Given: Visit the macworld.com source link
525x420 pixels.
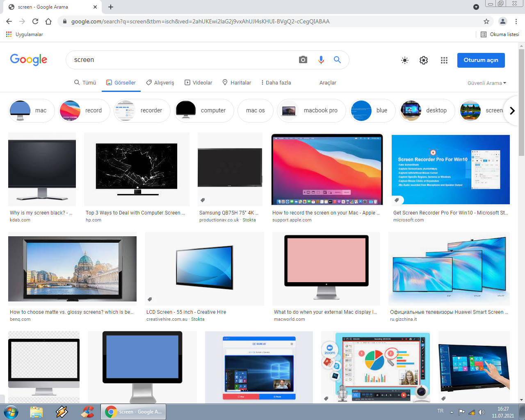Looking at the screenshot, I should pos(290,320).
